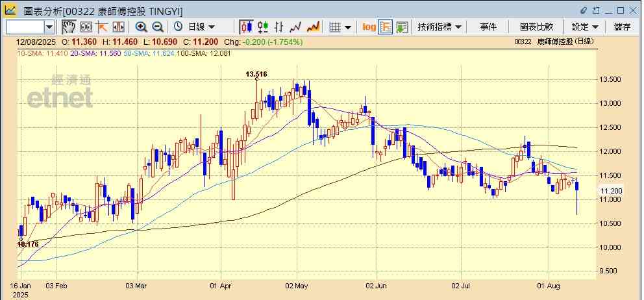644x300 pixels.
Task: Click the 13.500 price axis label
Action: (x=611, y=79)
